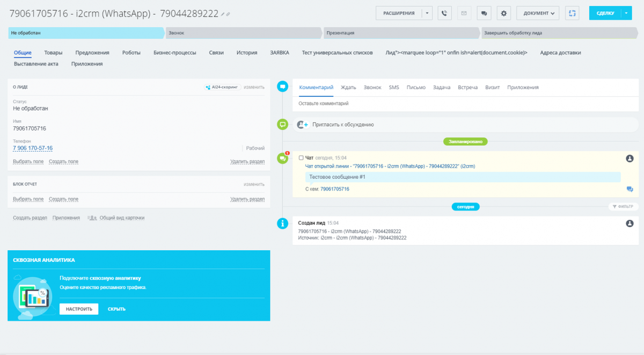Select the Не обработан stage
The width and height of the screenshot is (644, 355).
point(86,33)
